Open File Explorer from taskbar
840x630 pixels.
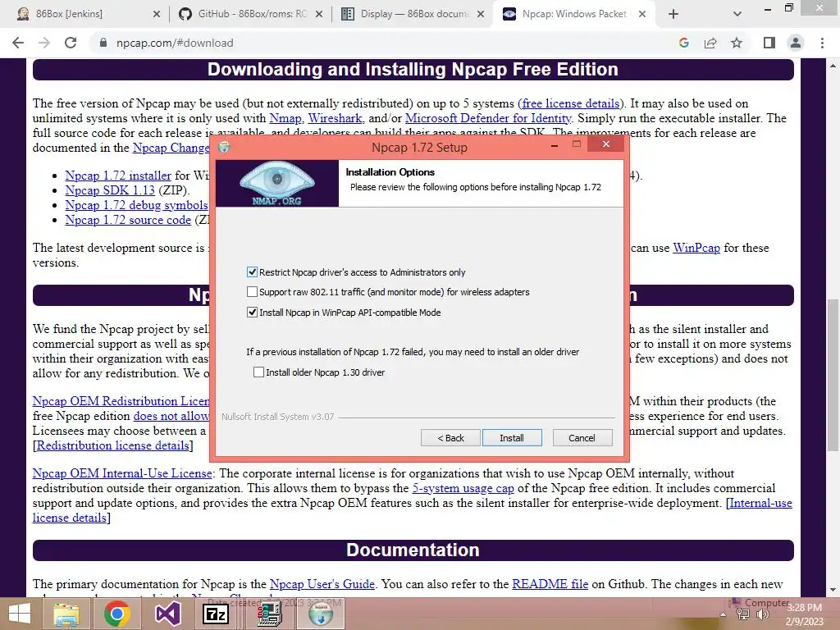[x=66, y=614]
